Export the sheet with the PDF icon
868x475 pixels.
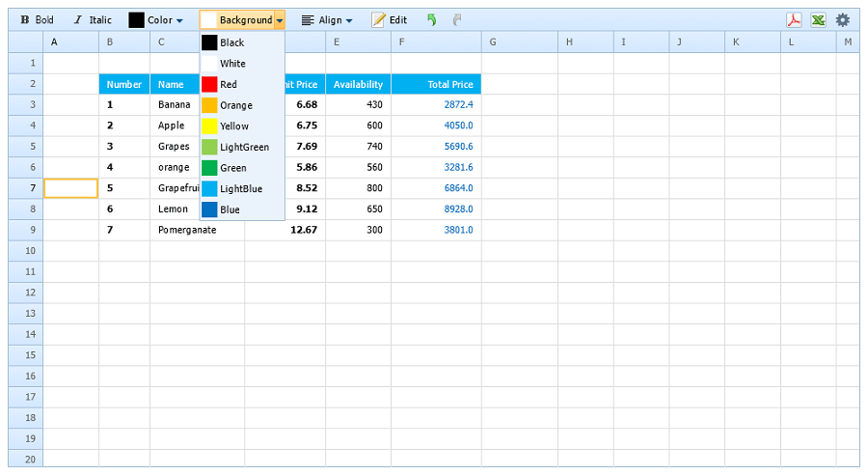tap(795, 20)
